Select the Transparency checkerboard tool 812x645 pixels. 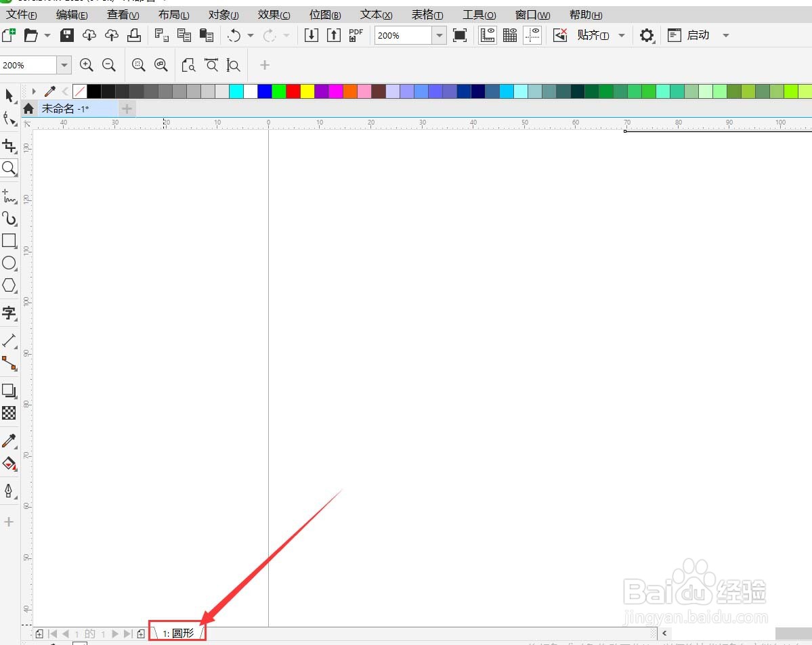point(9,413)
